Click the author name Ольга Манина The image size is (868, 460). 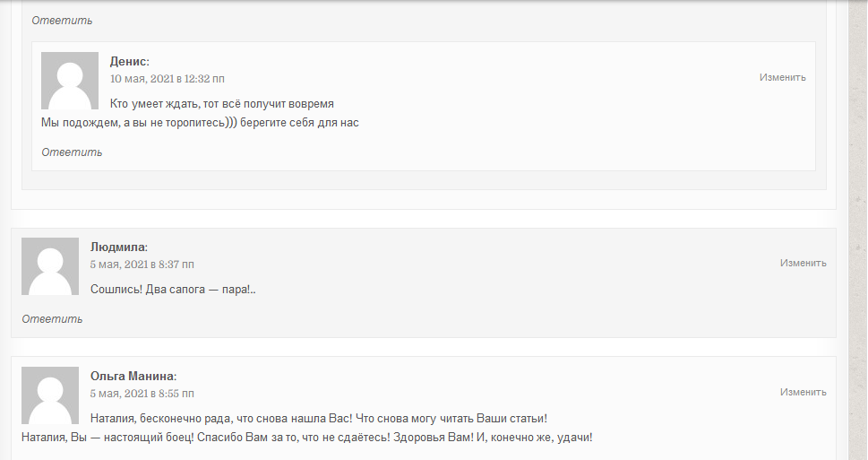click(132, 377)
